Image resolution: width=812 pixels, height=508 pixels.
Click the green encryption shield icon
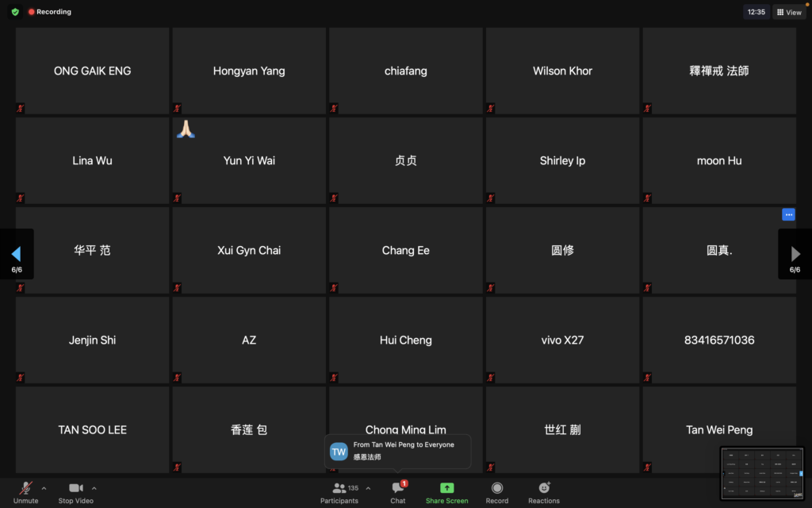(x=15, y=12)
